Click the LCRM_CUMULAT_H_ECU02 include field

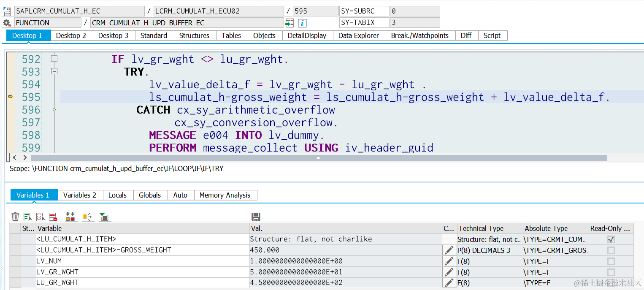pyautogui.click(x=219, y=11)
